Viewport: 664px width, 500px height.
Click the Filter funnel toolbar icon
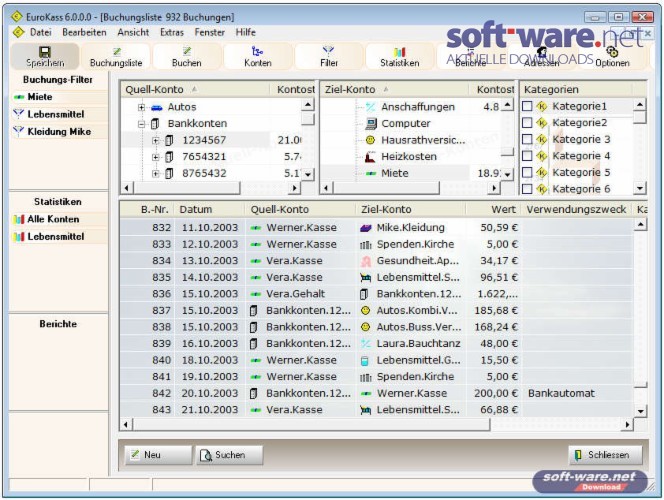(x=329, y=51)
